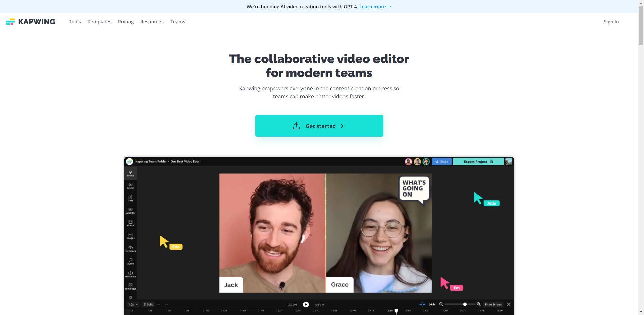Play the video with the play button
644x315 pixels.
tap(306, 304)
